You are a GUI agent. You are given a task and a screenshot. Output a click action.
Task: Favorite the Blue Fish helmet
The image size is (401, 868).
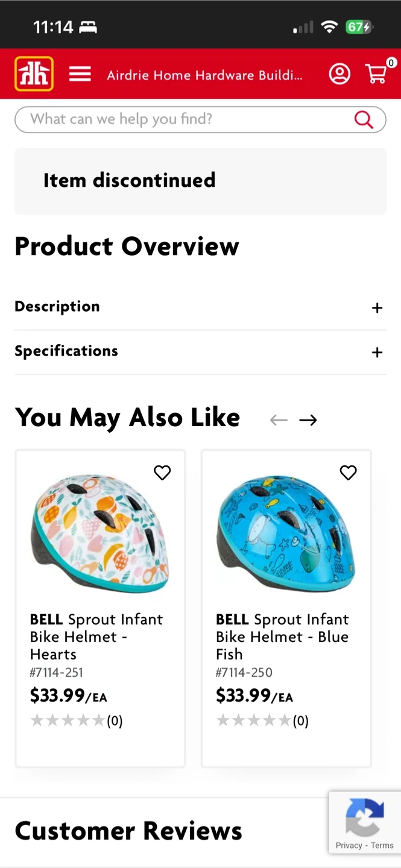point(348,473)
